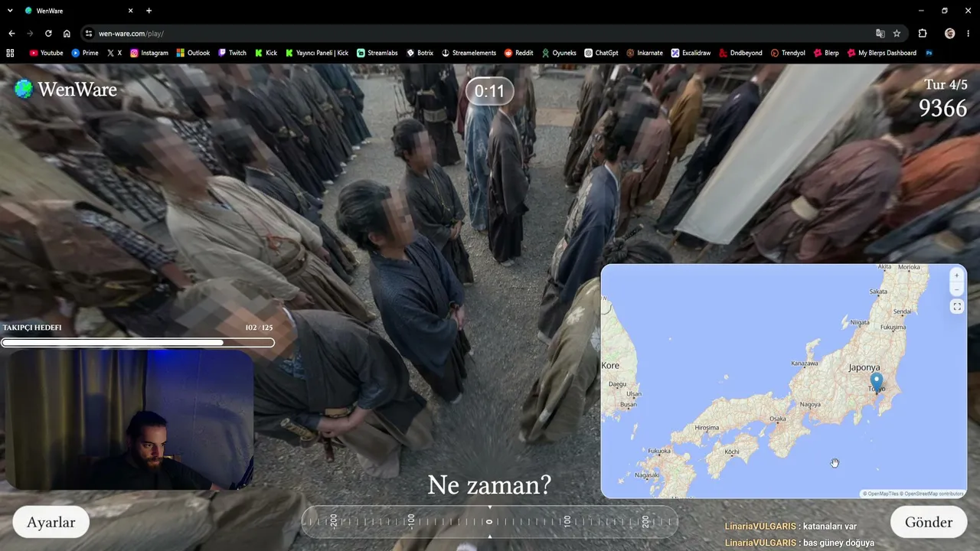Open the Chrome apps grid

click(10, 53)
